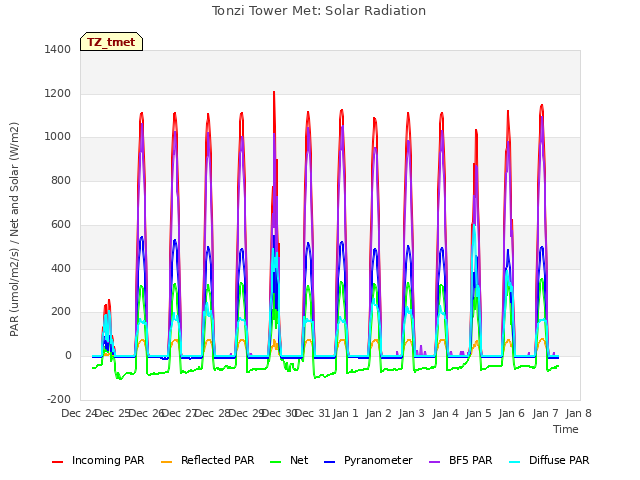
Task: Click the Jan 7 Incoming PAR peak
Action: (542, 107)
